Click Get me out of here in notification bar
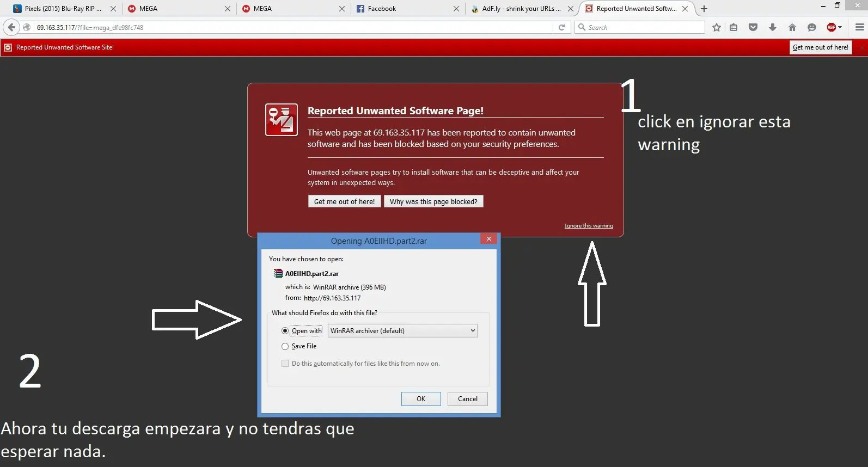 pyautogui.click(x=821, y=47)
